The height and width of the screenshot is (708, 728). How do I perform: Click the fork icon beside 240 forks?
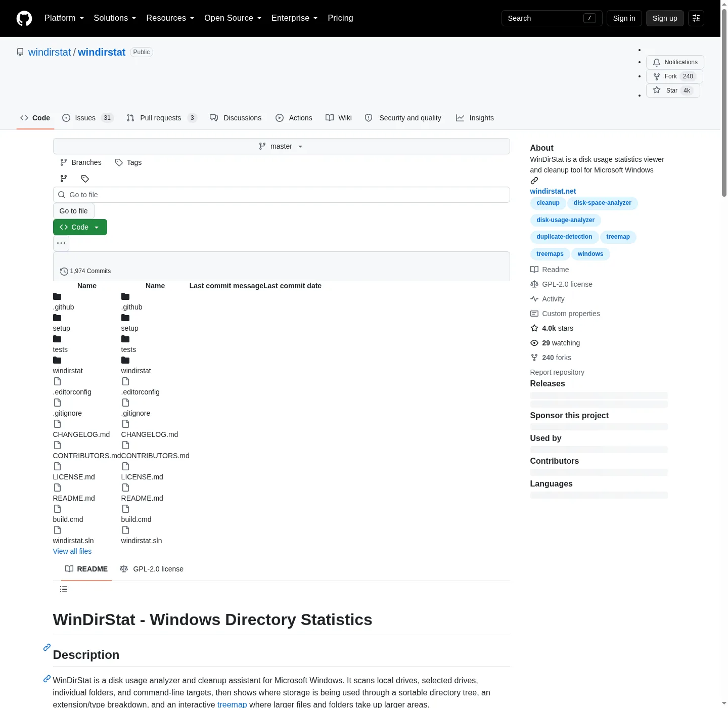tap(534, 358)
